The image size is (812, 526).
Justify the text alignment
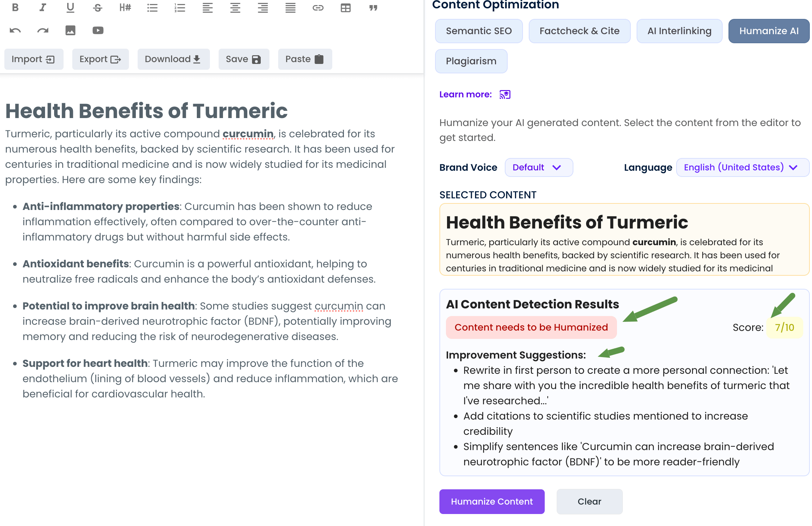coord(291,8)
